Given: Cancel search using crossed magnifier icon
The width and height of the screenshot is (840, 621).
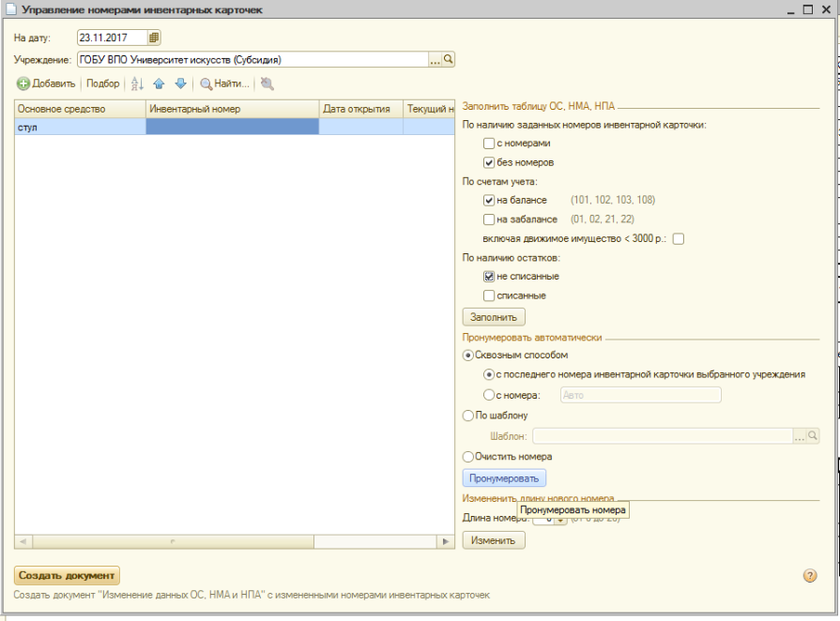Looking at the screenshot, I should pos(267,83).
